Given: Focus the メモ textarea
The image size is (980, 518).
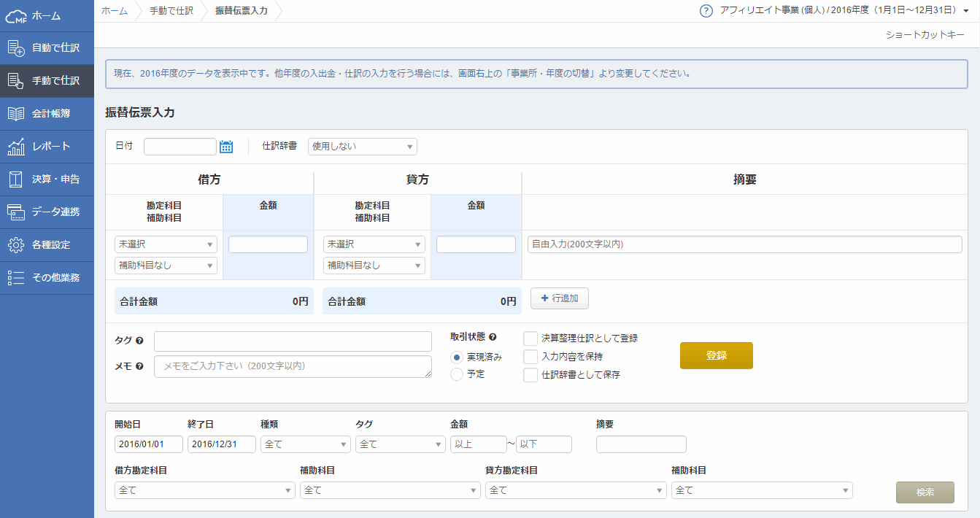Looking at the screenshot, I should click(293, 366).
